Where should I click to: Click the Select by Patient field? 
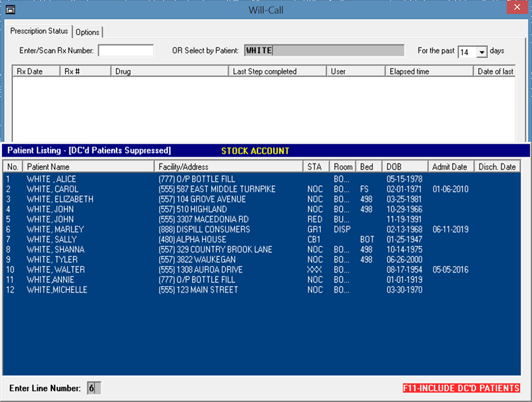tap(324, 51)
